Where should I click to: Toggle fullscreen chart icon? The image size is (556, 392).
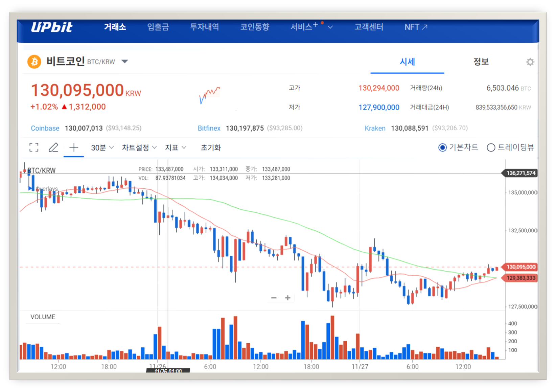[x=34, y=147]
